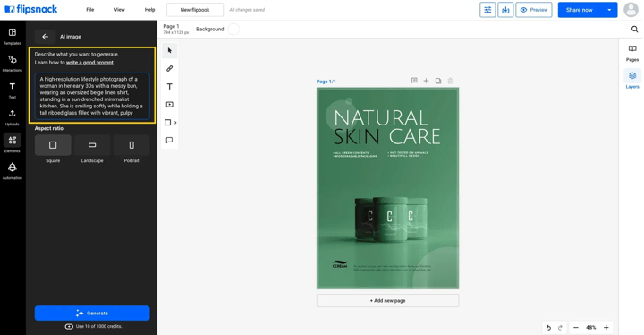Open the Templates sidebar panel
The width and height of the screenshot is (644, 335).
coord(13,36)
